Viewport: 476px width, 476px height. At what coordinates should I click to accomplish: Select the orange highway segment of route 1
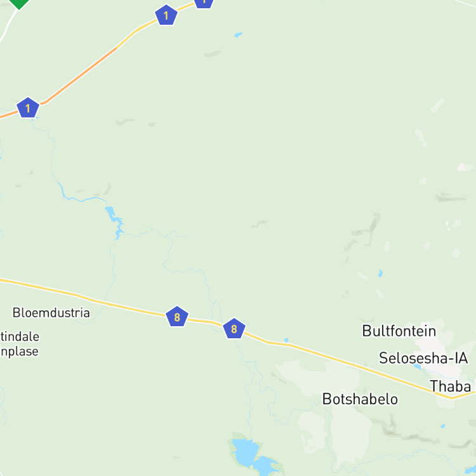point(81,76)
